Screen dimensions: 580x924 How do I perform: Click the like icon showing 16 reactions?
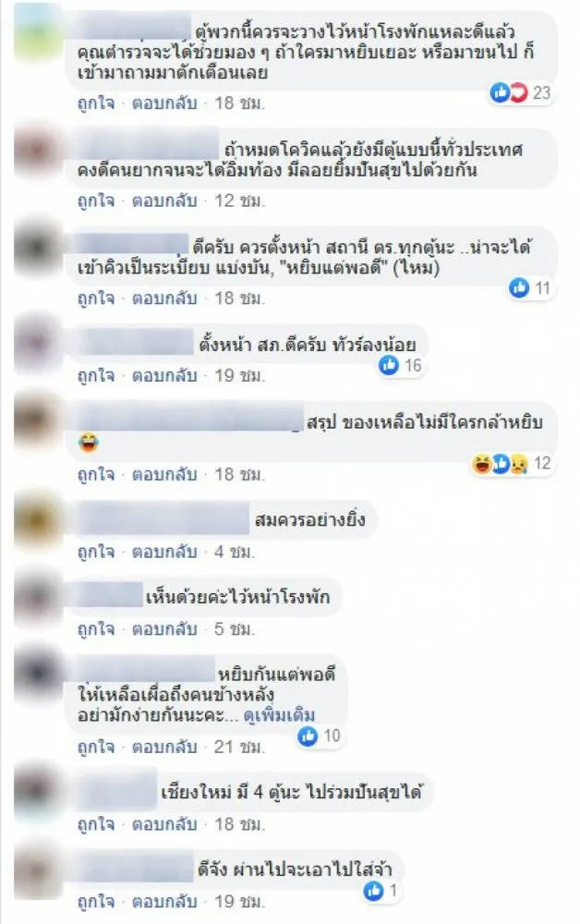389,365
